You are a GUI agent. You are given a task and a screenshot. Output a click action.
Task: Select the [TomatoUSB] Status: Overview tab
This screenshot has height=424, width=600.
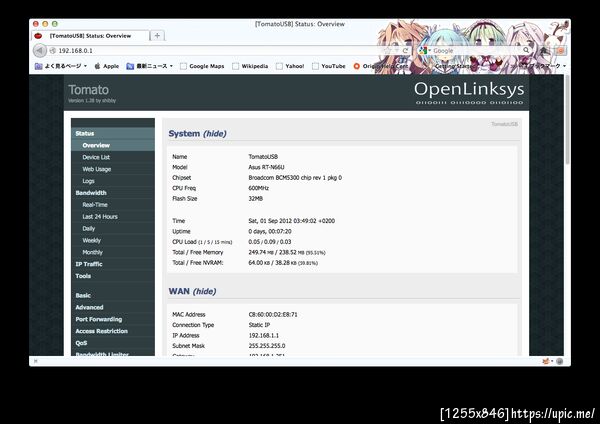click(90, 36)
